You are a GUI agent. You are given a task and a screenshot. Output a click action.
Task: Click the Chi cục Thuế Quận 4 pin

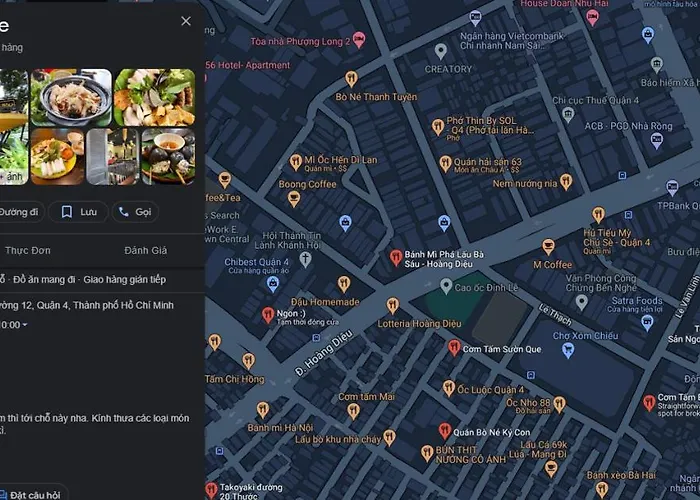click(568, 115)
